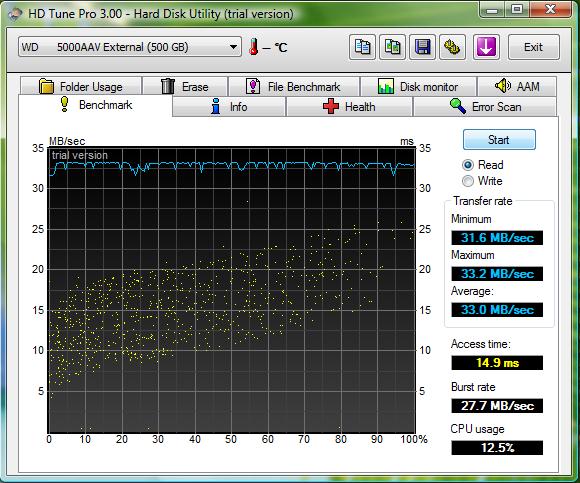The image size is (580, 483).
Task: Open the Info tab
Action: tap(229, 107)
